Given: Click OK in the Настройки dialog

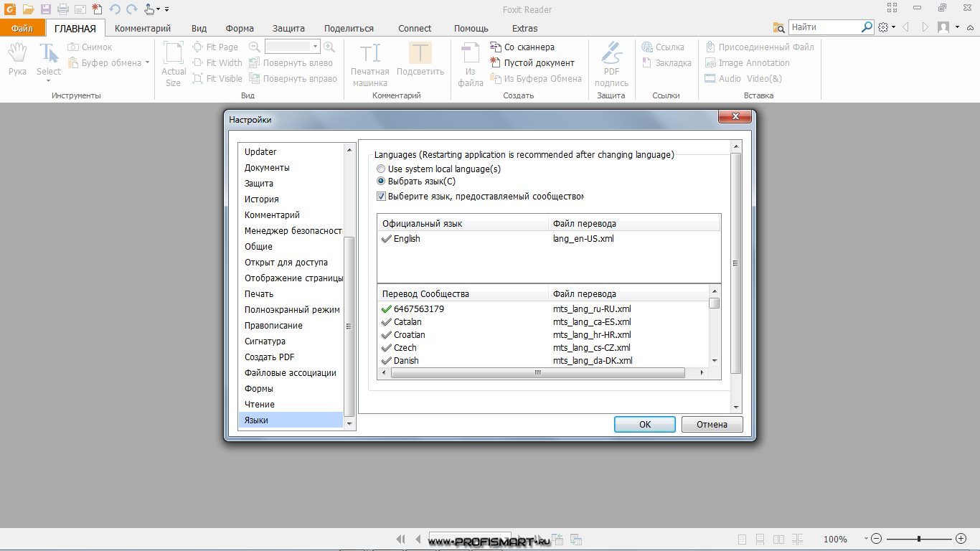Looking at the screenshot, I should point(645,424).
